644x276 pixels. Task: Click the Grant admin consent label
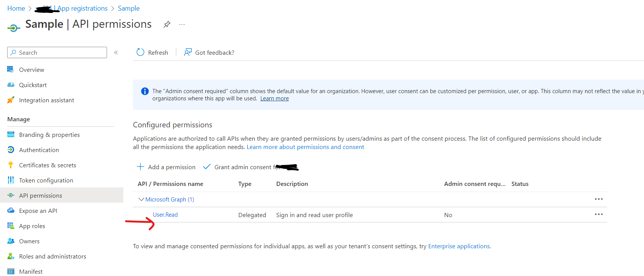[x=246, y=167]
